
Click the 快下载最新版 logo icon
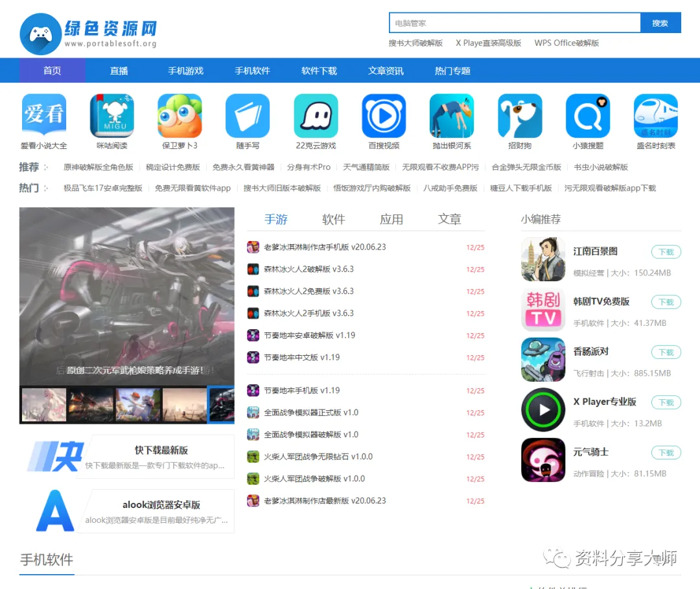coord(55,457)
